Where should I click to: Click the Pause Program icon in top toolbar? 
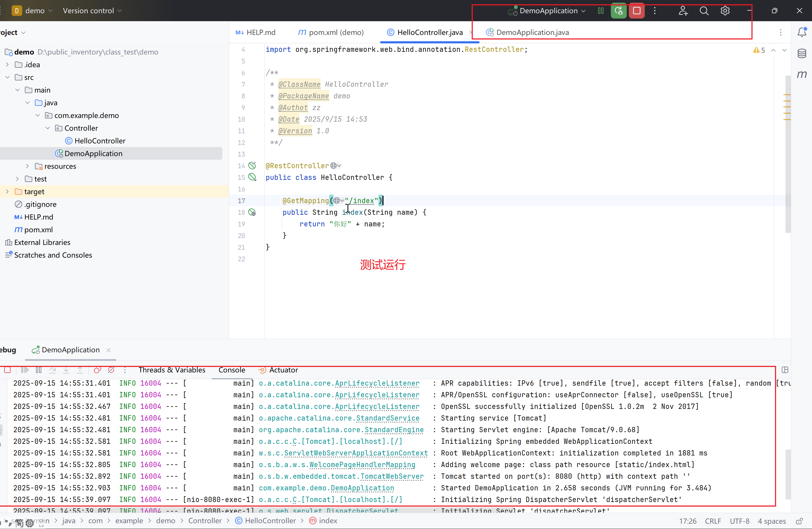[x=601, y=11]
